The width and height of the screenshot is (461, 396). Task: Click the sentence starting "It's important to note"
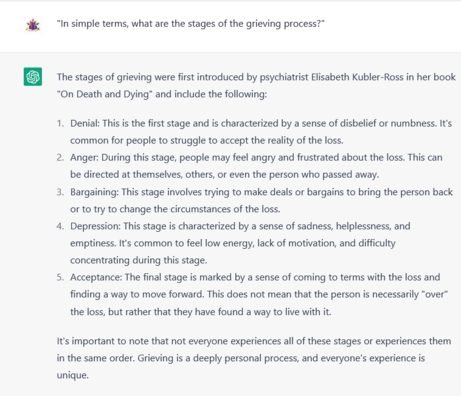[x=254, y=350]
